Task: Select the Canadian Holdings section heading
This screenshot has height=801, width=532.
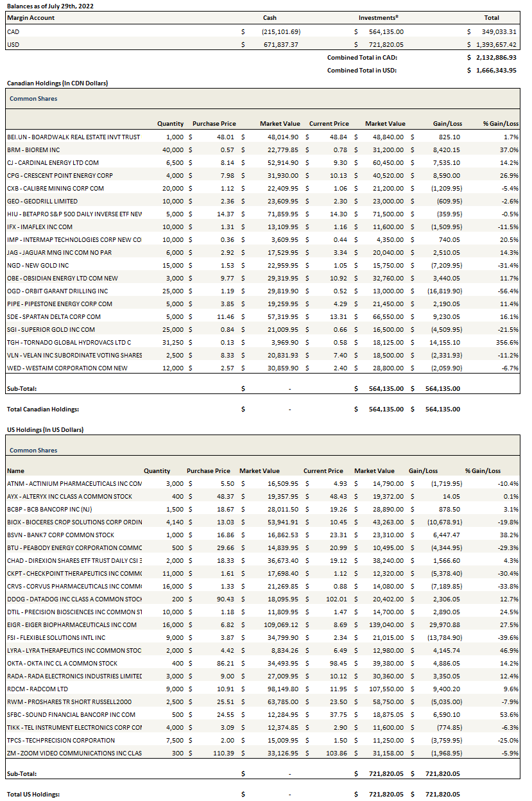Action: 57,83
